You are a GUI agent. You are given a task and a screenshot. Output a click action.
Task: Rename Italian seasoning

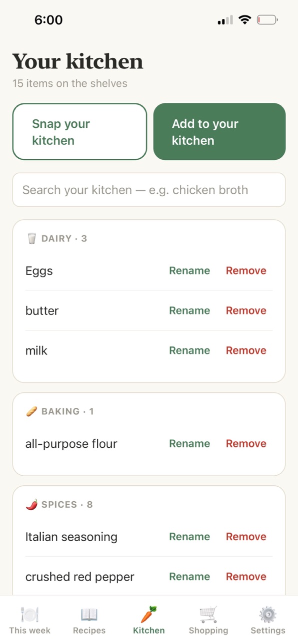click(x=189, y=537)
